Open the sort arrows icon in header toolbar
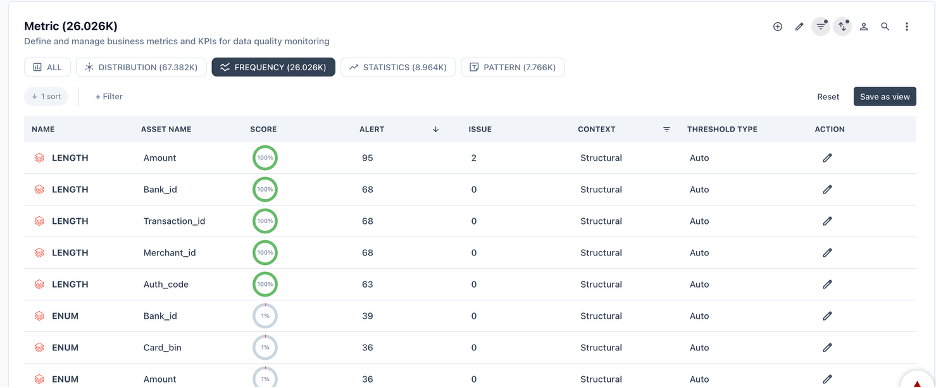The image size is (936, 388). point(842,26)
